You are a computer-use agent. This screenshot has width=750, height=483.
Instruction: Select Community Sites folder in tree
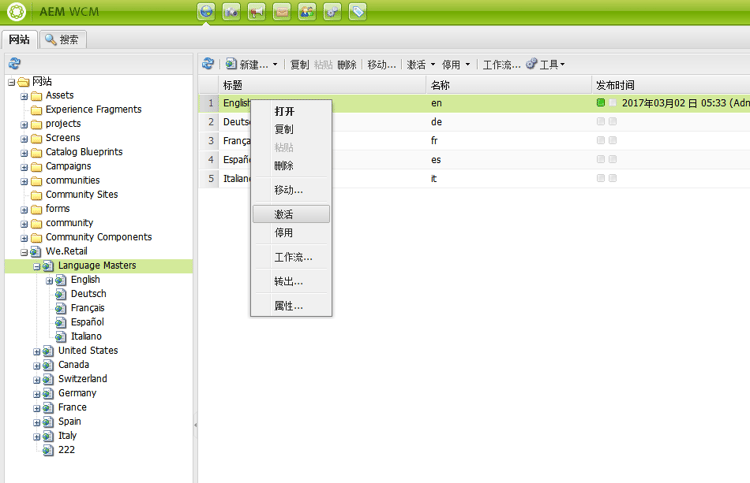[81, 195]
